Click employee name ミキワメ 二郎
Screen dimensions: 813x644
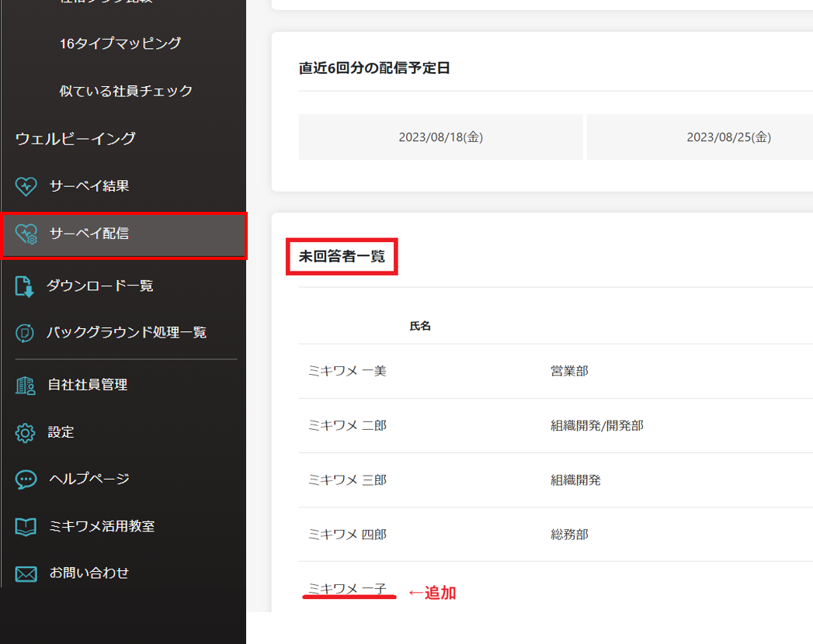[x=347, y=426]
